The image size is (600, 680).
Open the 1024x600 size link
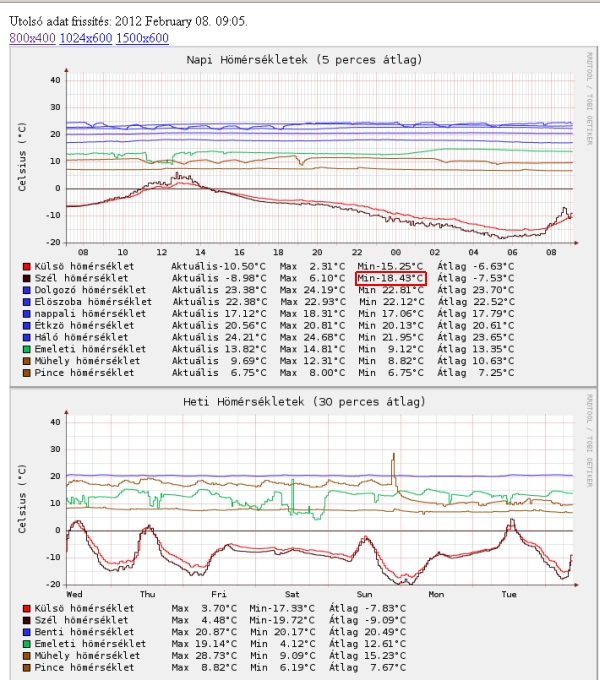click(85, 38)
